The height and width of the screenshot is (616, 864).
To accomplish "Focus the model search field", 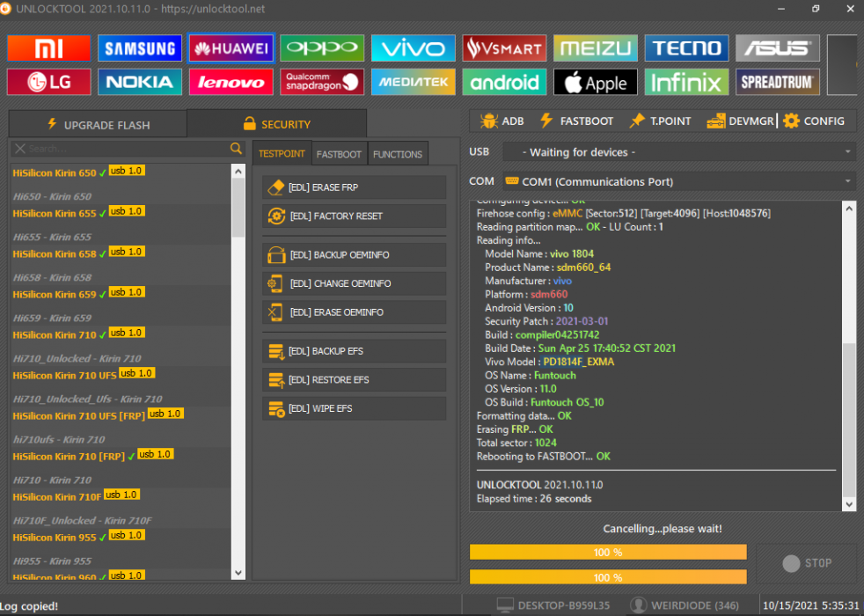I will click(x=128, y=149).
